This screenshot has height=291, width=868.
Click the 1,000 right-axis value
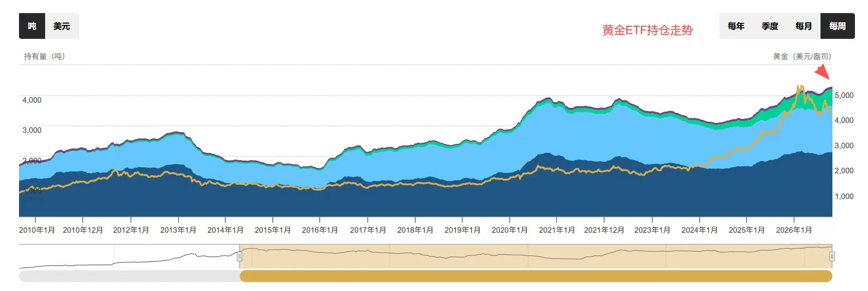[844, 196]
